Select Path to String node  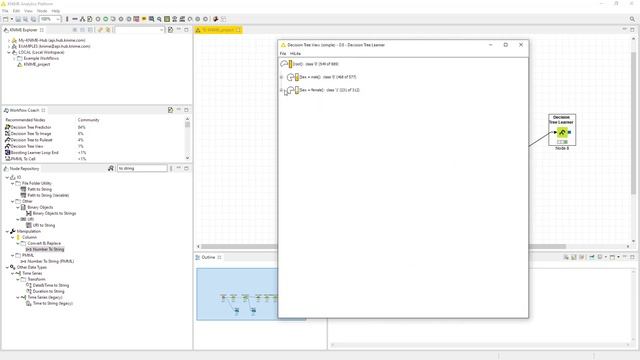(x=40, y=189)
